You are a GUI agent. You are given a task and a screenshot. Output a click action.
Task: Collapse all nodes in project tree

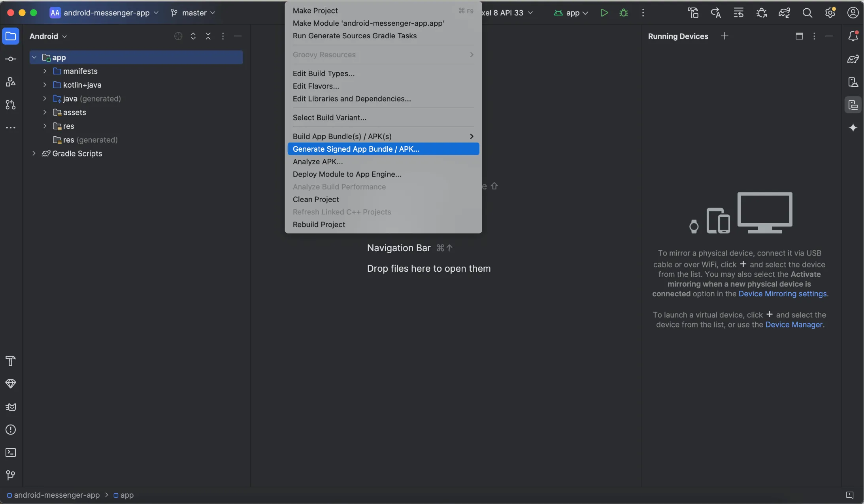click(x=208, y=36)
